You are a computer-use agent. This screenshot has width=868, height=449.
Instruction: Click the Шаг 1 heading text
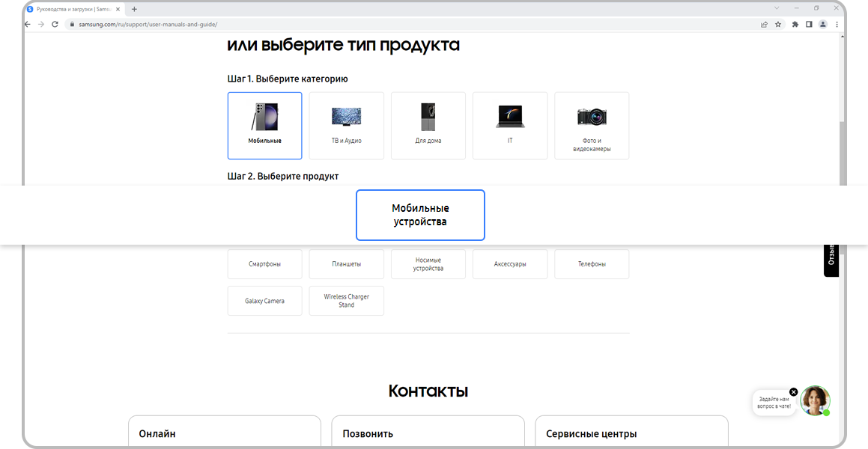(x=288, y=79)
